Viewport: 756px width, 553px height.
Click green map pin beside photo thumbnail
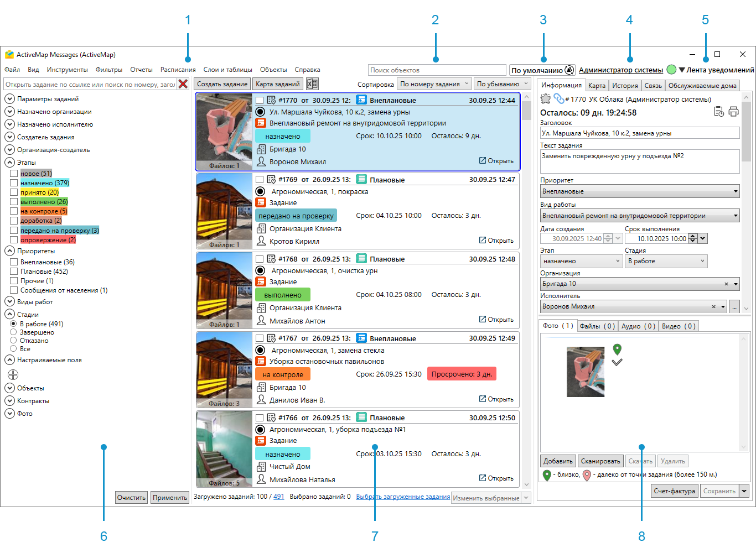tap(617, 349)
